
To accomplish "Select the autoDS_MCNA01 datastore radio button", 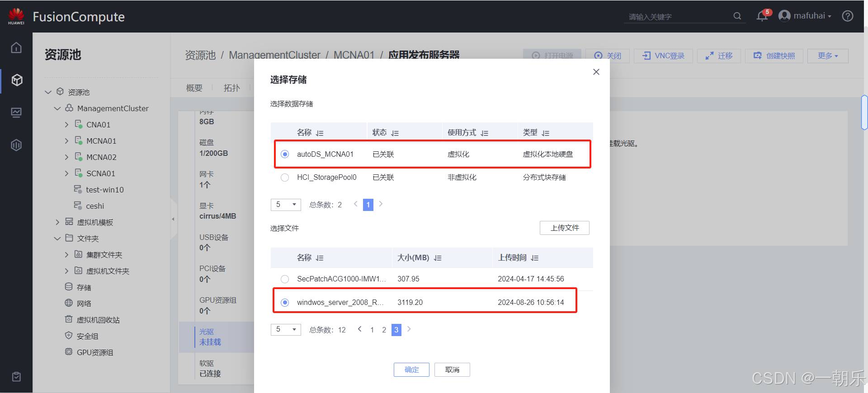I will 285,154.
